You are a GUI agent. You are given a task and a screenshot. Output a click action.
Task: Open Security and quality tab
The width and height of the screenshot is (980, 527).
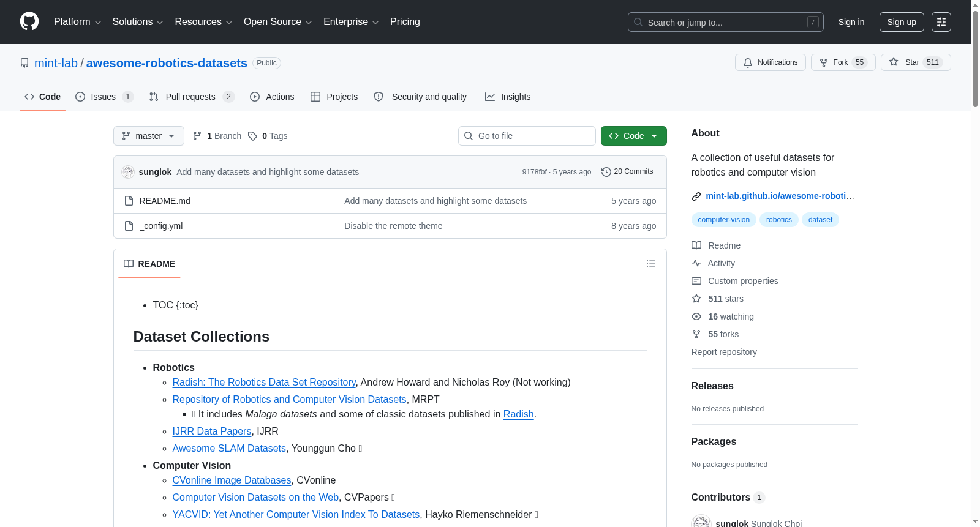coord(420,97)
